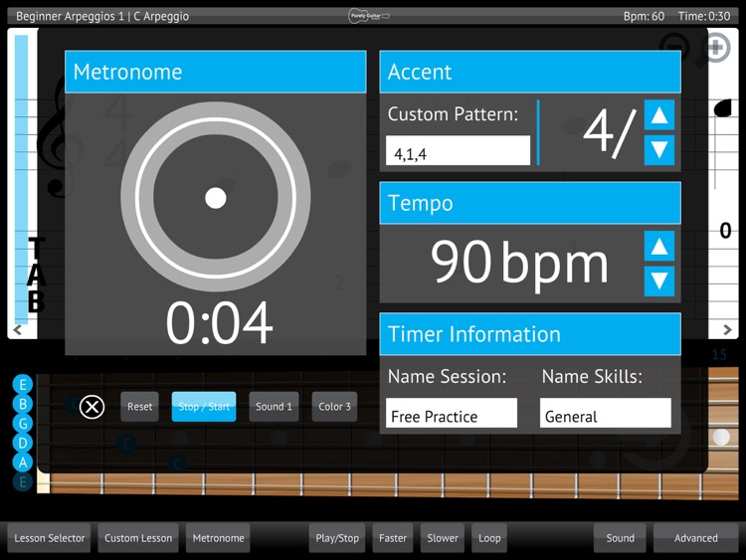Viewport: 746px width, 560px height.
Task: Open the Sound options in the bottom toolbar
Action: coord(620,538)
